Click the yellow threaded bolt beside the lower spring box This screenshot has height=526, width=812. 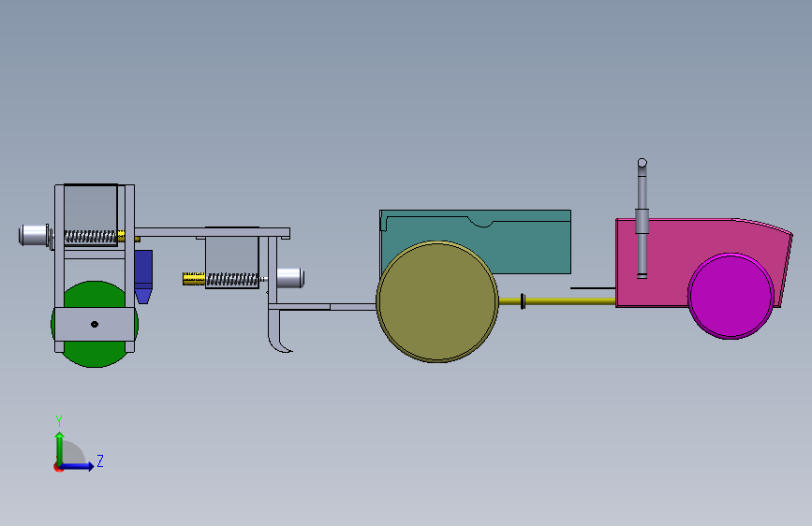[194, 279]
